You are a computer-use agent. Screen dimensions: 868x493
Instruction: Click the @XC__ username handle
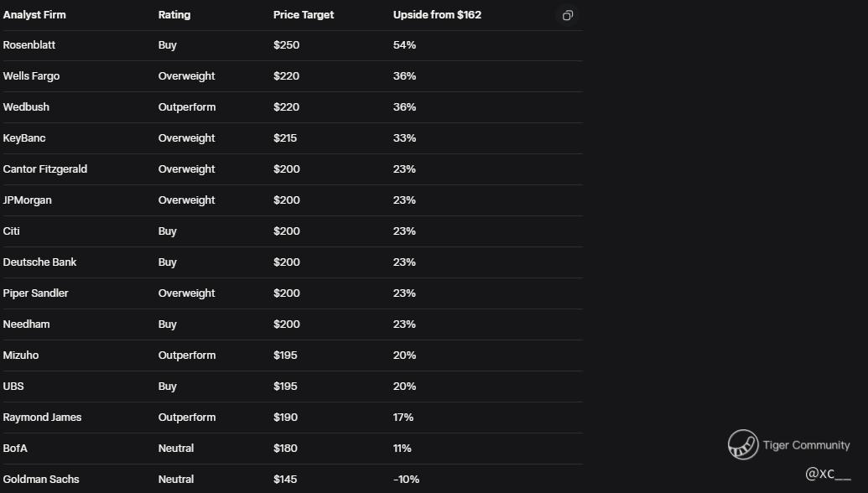[828, 475]
